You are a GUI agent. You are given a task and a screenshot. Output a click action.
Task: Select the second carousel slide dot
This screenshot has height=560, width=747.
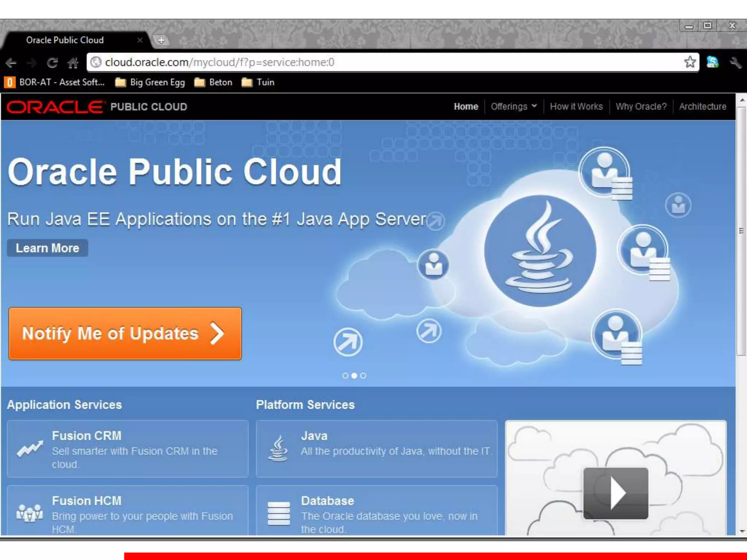[x=354, y=376]
